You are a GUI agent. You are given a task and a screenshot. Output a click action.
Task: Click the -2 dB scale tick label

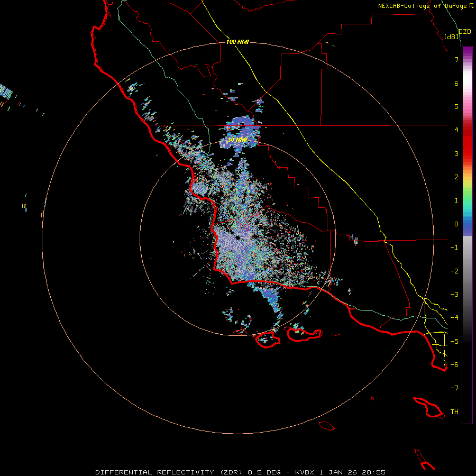pos(454,271)
